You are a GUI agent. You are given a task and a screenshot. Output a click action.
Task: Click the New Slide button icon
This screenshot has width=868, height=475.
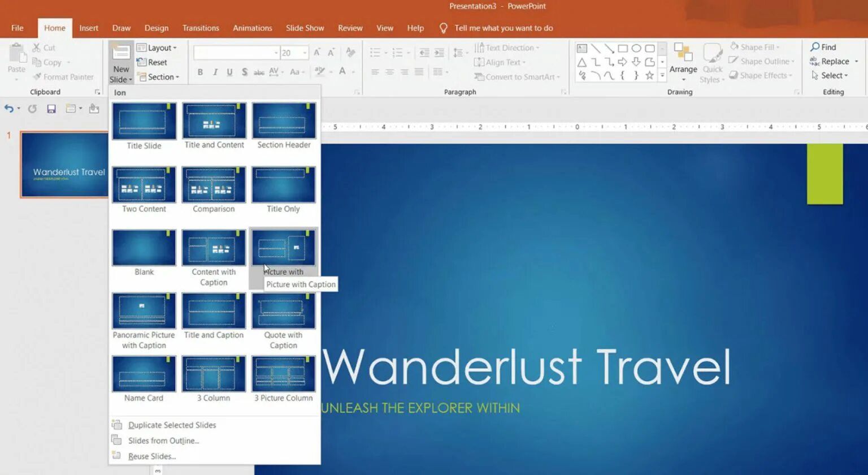[121, 53]
